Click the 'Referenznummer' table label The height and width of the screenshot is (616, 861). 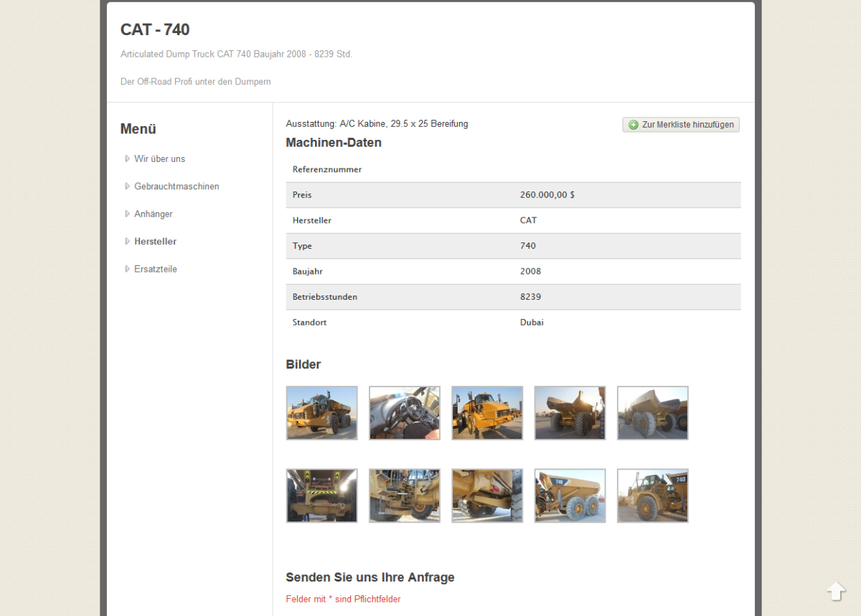327,170
